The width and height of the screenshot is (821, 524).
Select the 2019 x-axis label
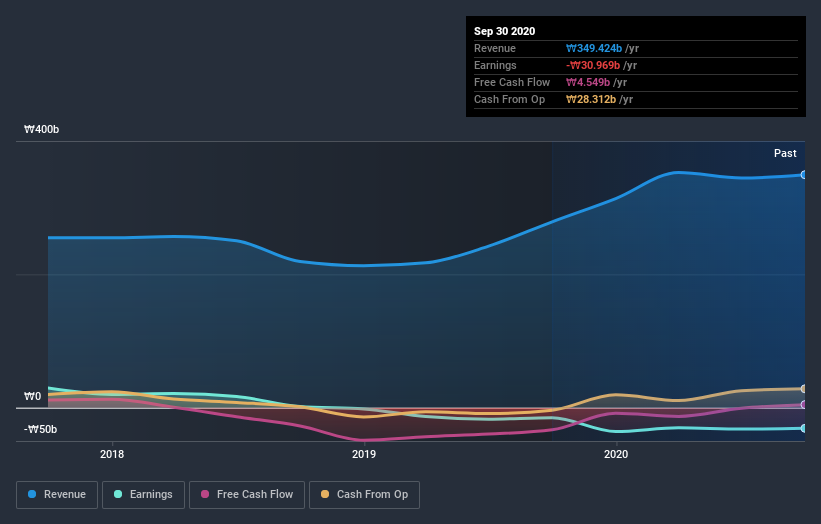(x=364, y=454)
